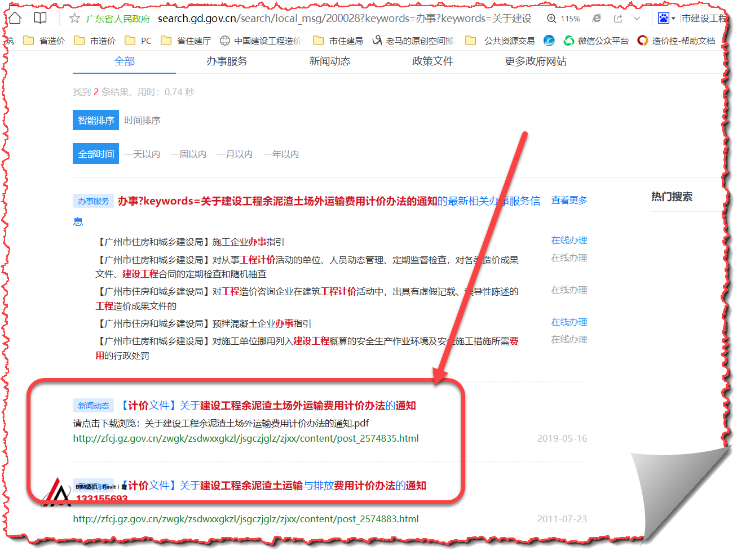The image size is (746, 560).
Task: Open the 省造价 bookmark folder
Action: pyautogui.click(x=44, y=41)
